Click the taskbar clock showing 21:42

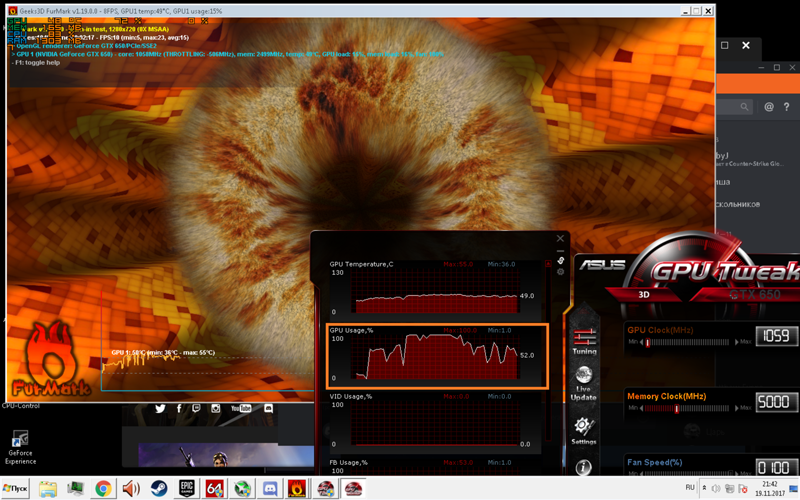click(x=770, y=488)
